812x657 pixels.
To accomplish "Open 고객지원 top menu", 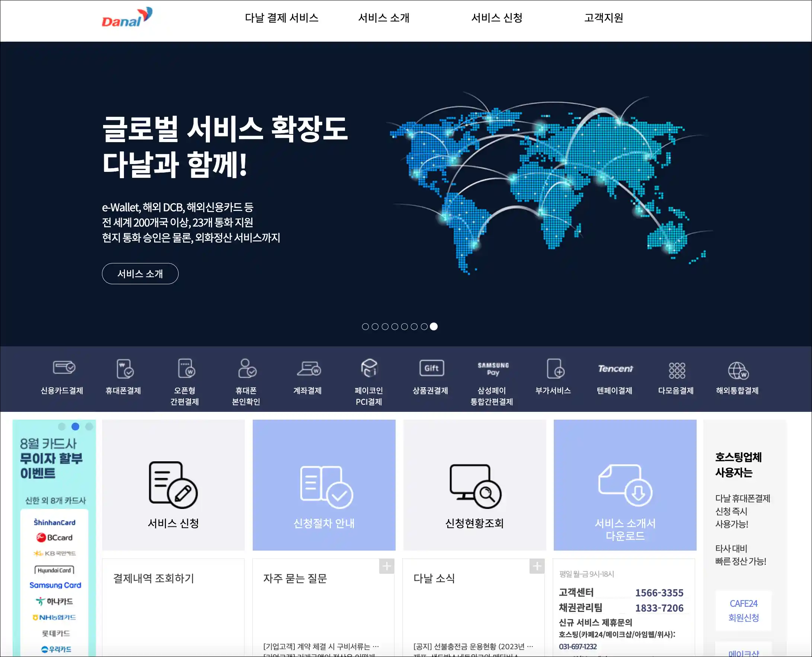I will (x=604, y=18).
